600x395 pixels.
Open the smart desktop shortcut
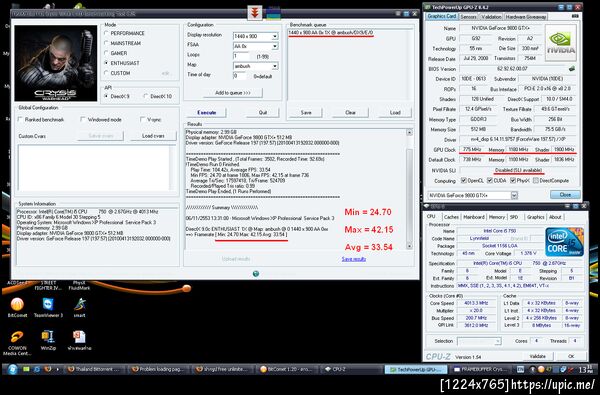(80, 308)
